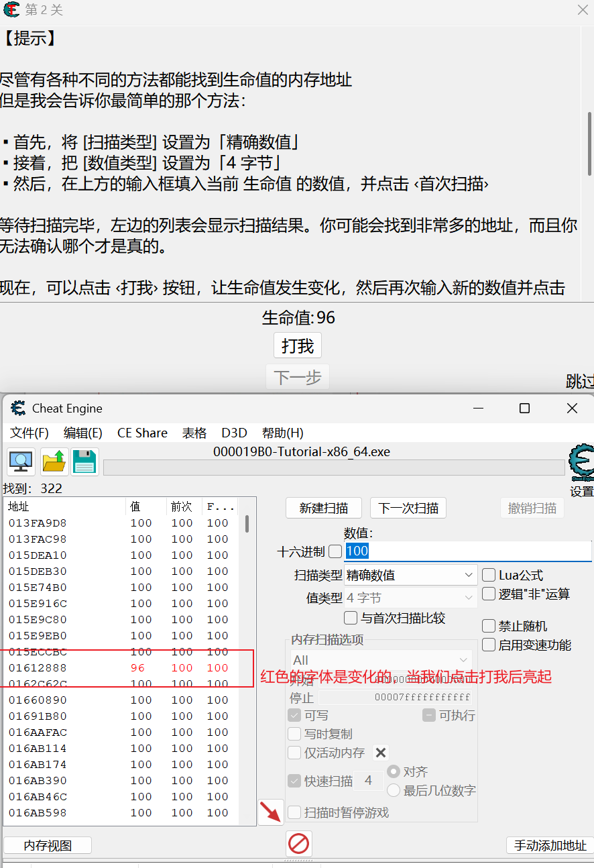594x868 pixels.
Task: Click the 新建扫描 button
Action: [x=324, y=508]
